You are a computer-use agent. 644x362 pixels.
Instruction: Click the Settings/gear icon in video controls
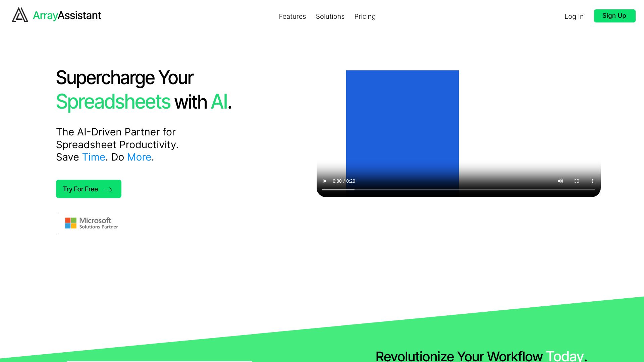(x=593, y=181)
